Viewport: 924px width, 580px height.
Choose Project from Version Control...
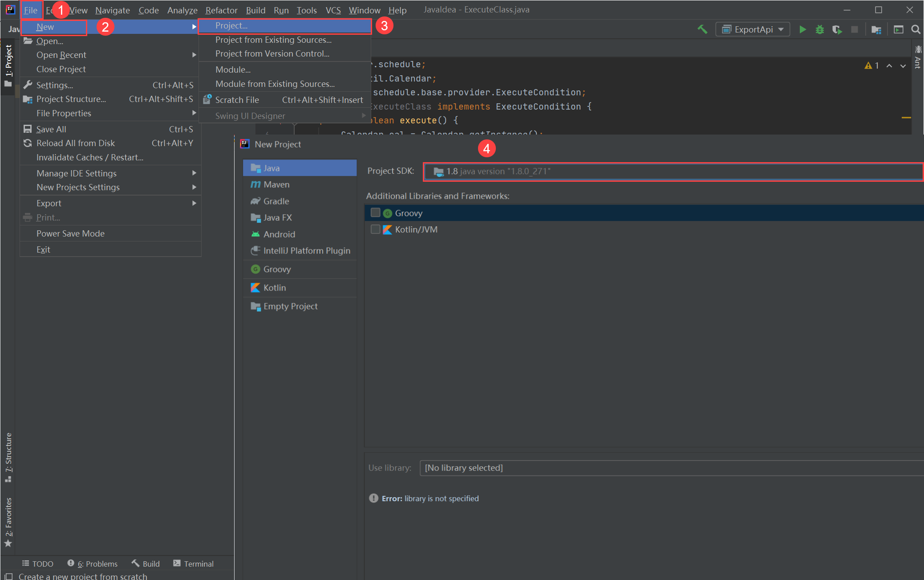272,53
